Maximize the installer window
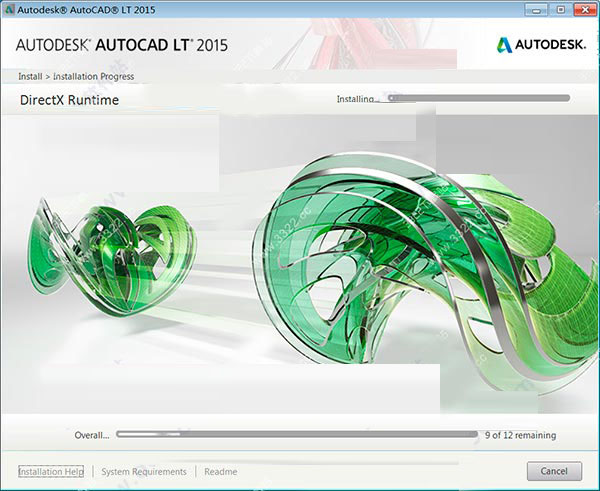 pyautogui.click(x=561, y=10)
